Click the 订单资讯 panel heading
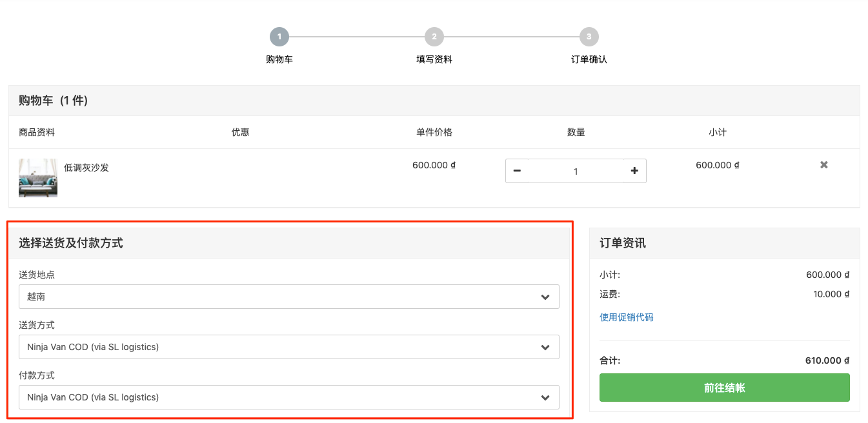868x423 pixels. (x=623, y=243)
